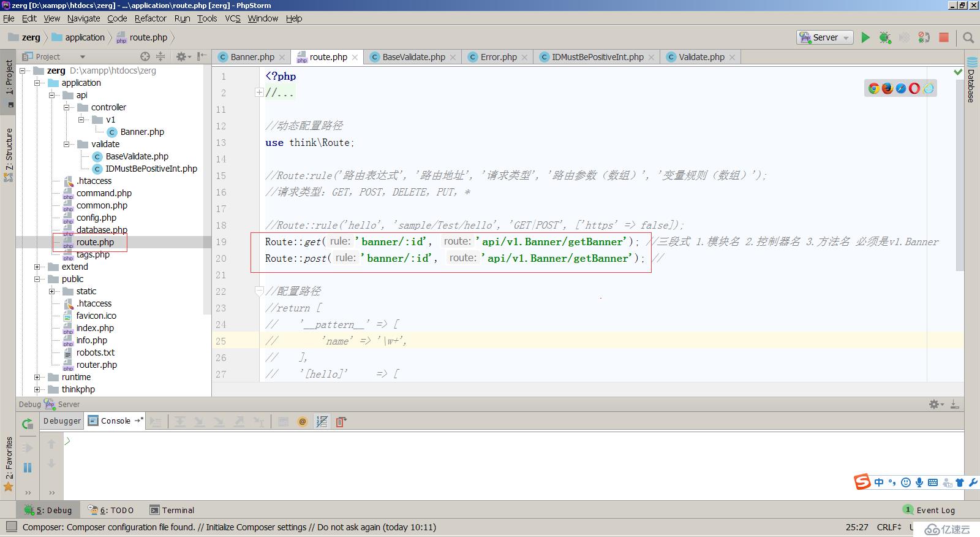
Task: Open the 6: TODO tool window button
Action: point(111,510)
